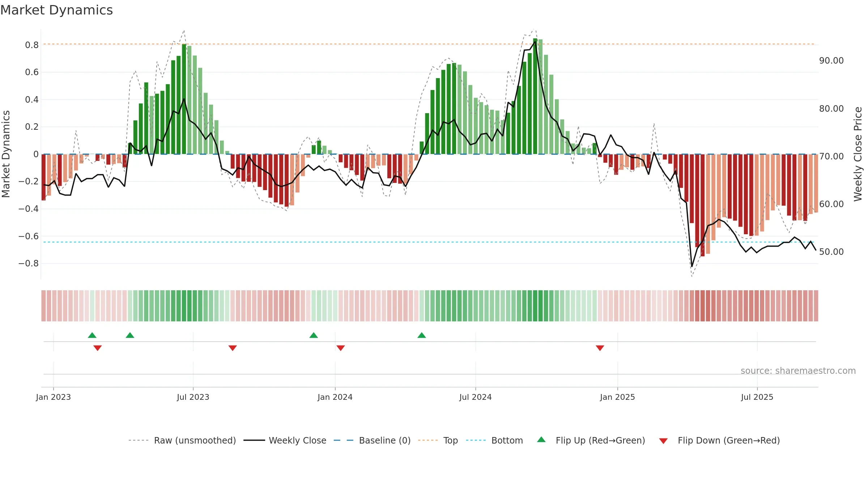
Task: Click the Jan 2025 x-axis label
Action: [617, 397]
